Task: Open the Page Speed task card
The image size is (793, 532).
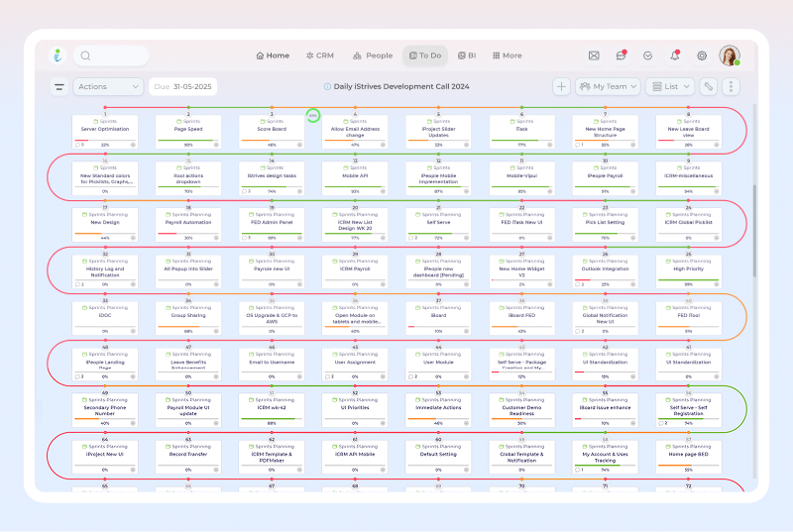Action: (x=188, y=130)
